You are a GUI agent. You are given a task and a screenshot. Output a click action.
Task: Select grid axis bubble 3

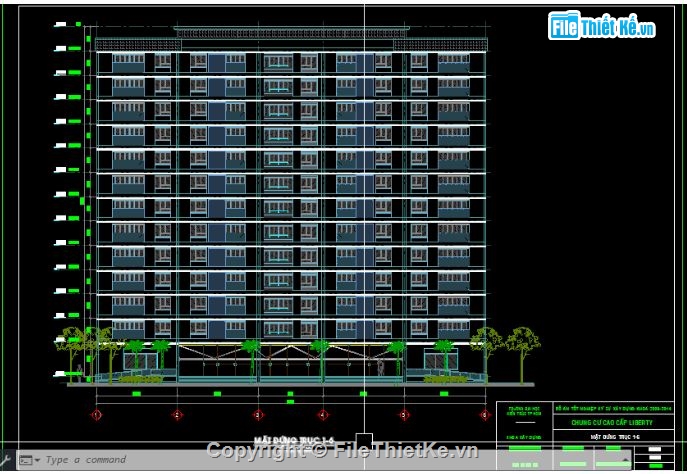pyautogui.click(x=258, y=414)
